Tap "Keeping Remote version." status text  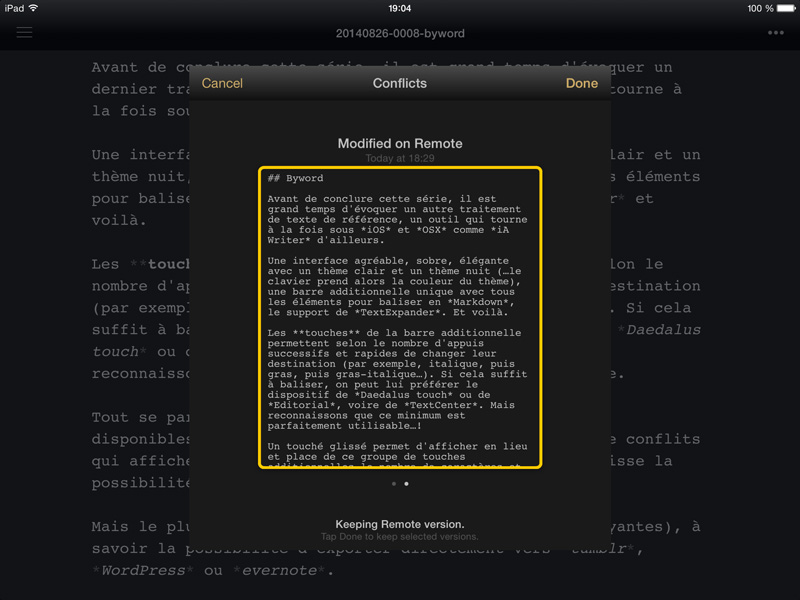click(x=400, y=524)
